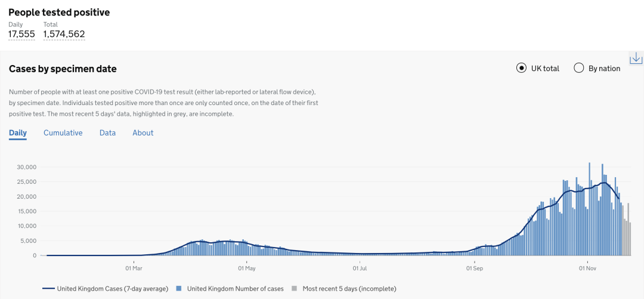Switch to the Cumulative tab

[63, 133]
